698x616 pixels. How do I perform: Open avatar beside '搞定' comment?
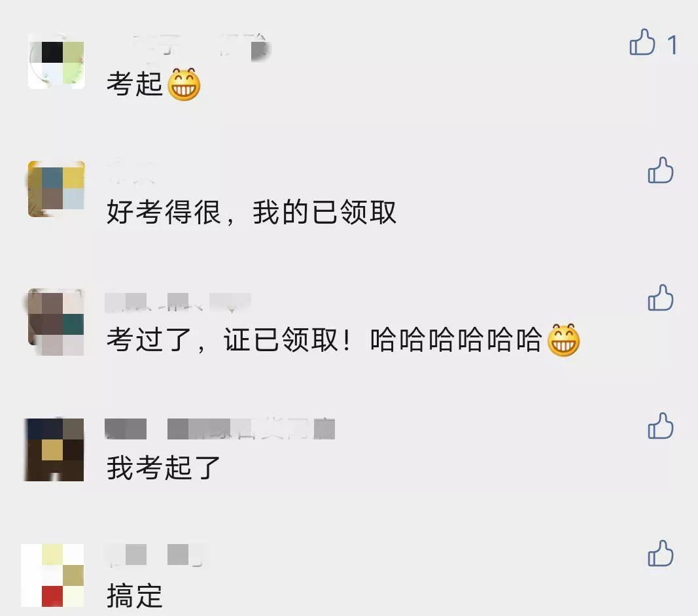(x=52, y=575)
